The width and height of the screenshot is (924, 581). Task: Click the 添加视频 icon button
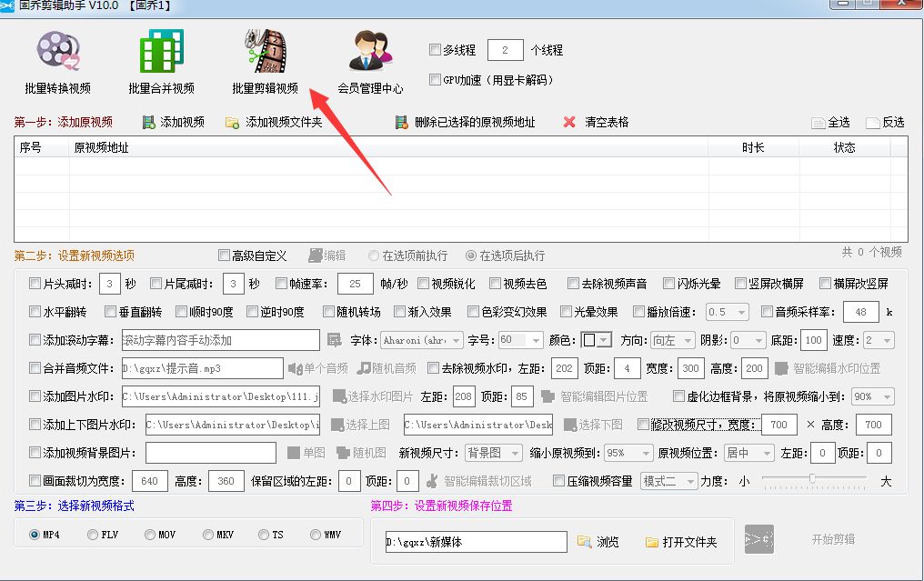tap(149, 123)
